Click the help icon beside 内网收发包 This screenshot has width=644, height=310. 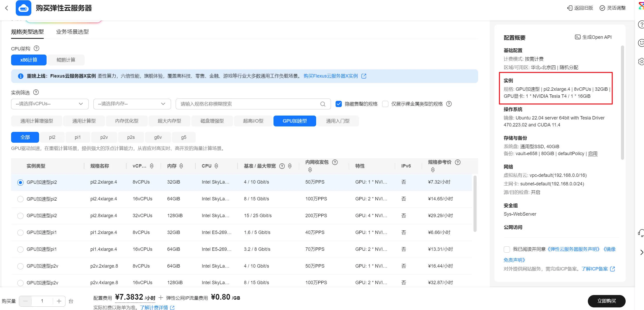335,162
